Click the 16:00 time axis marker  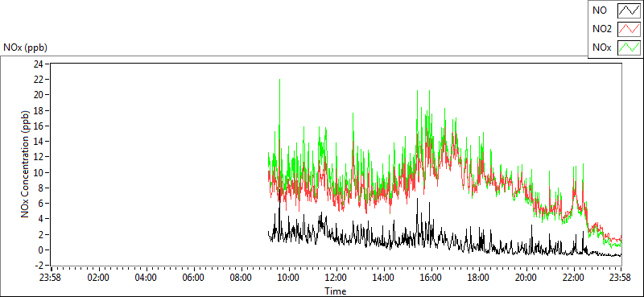tap(431, 278)
